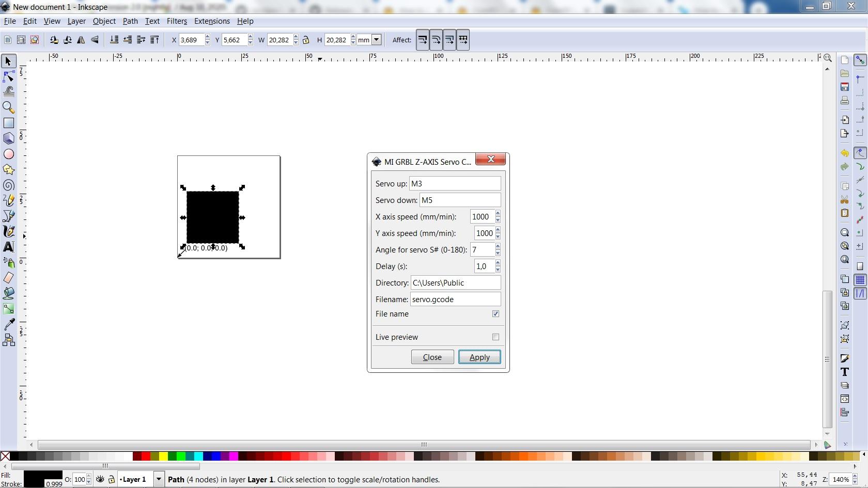Rotate selection 90 degrees counter-clockwise
This screenshot has width=868, height=488.
(54, 40)
